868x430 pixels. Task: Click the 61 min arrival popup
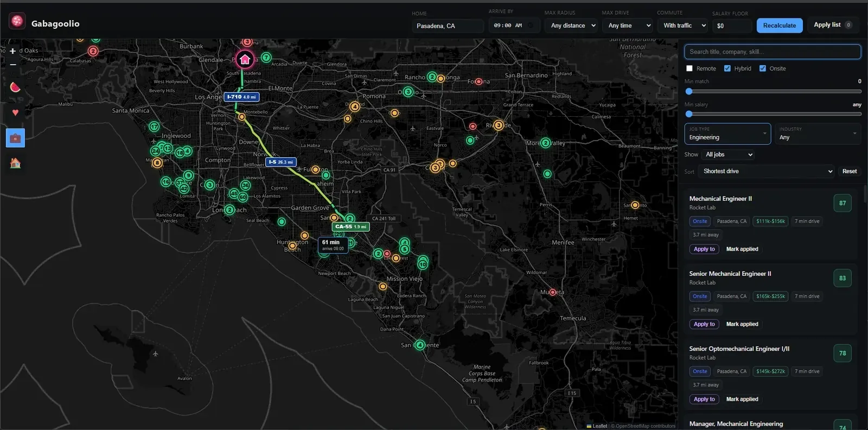point(333,245)
